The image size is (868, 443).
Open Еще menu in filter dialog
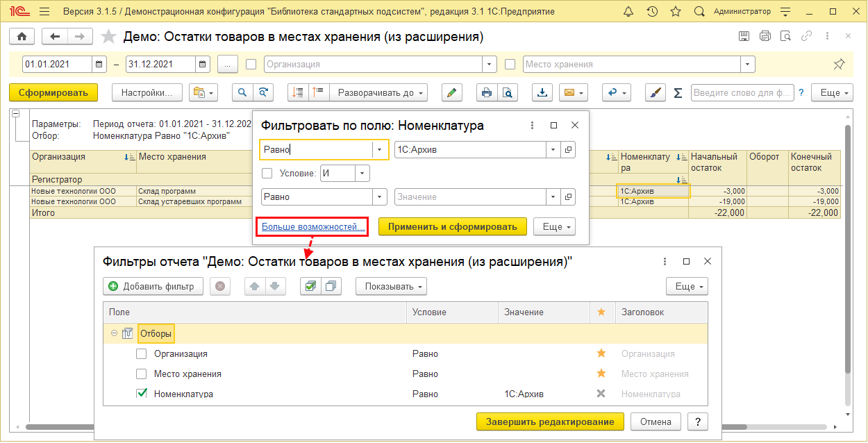tap(555, 226)
